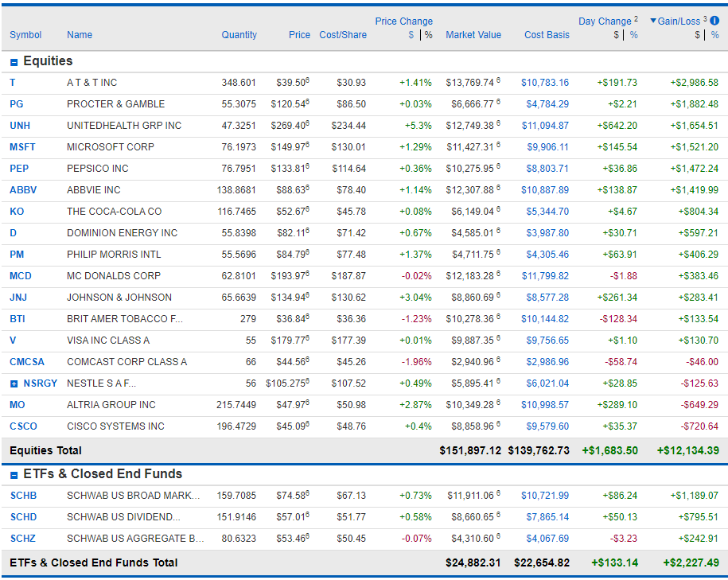Image resolution: width=728 pixels, height=580 pixels.
Task: Switch Day Change to percent view
Action: point(634,35)
